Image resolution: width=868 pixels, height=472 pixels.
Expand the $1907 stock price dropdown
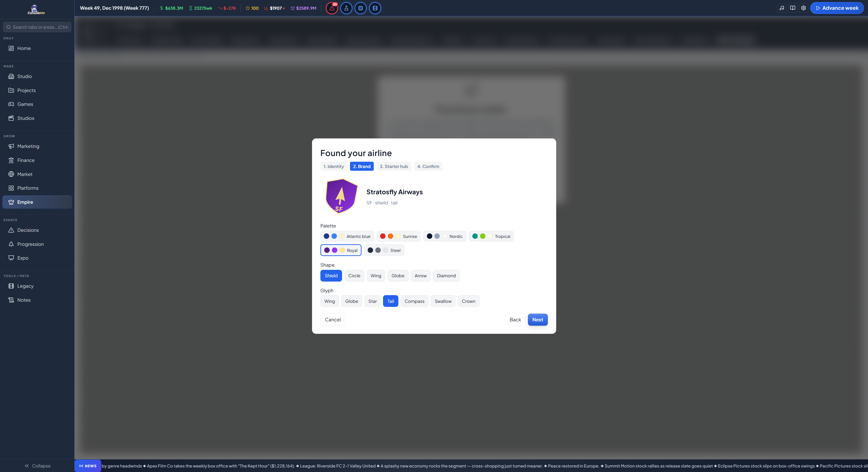click(275, 8)
